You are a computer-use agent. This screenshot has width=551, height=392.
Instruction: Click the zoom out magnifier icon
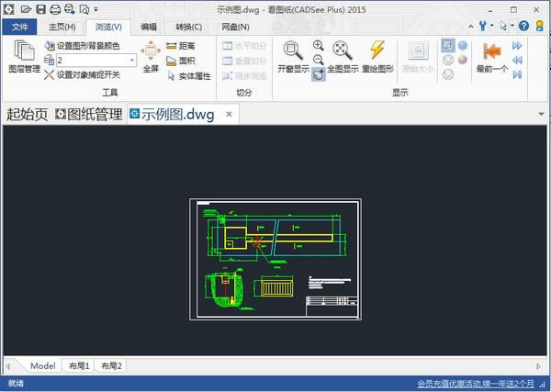(x=319, y=60)
